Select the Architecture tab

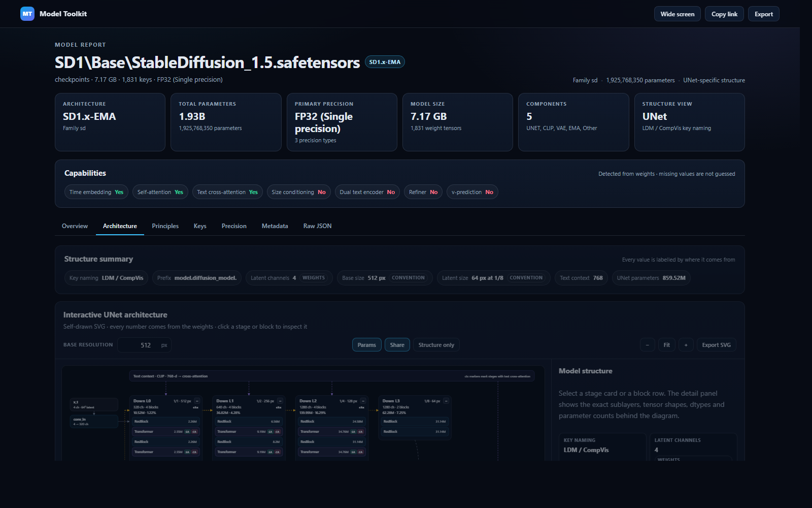point(120,226)
